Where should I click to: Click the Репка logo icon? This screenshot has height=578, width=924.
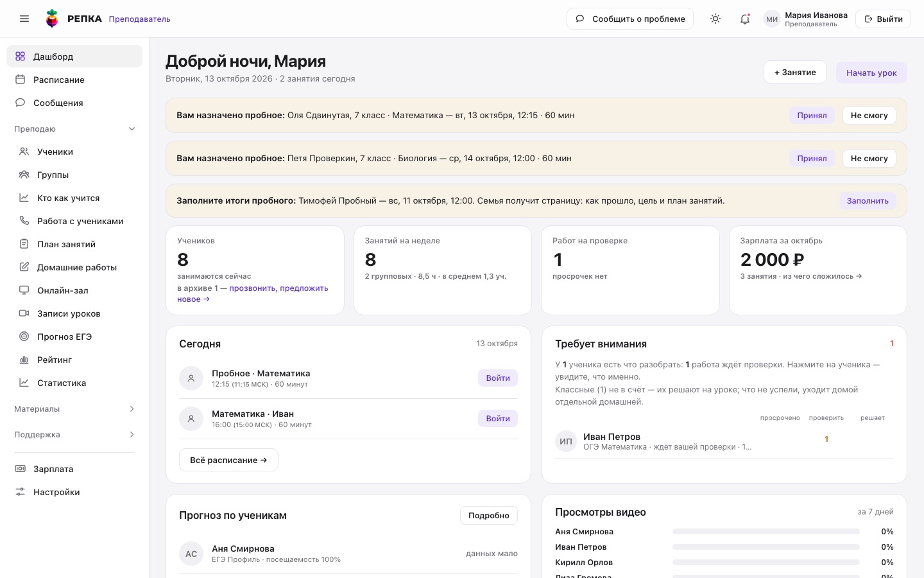52,19
